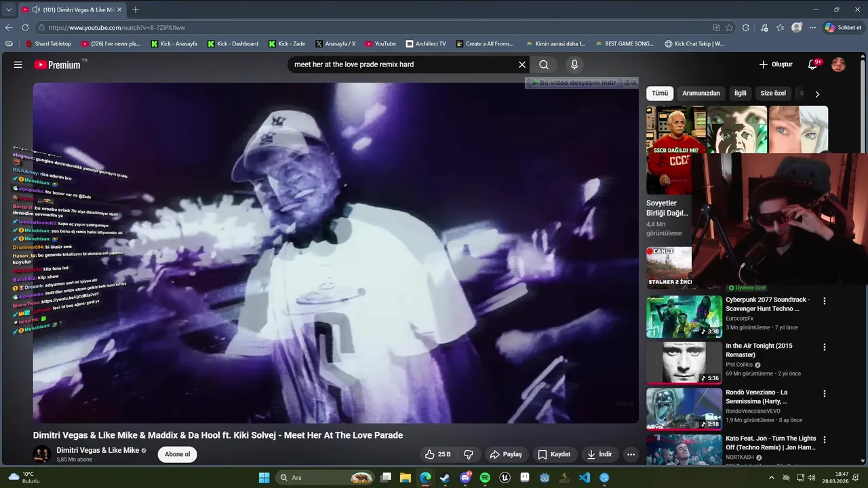Open the Kick Chat Takip bookmark
The image size is (868, 488).
(x=694, y=43)
